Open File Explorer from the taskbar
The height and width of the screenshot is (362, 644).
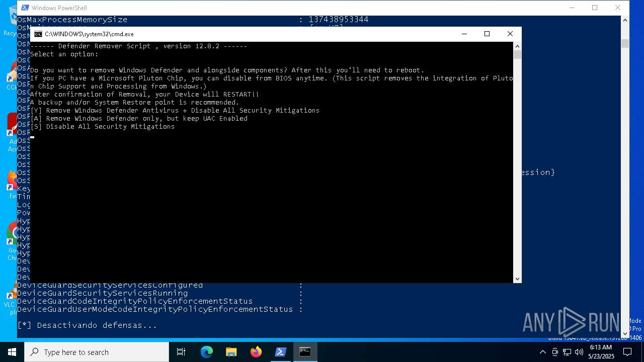tap(231, 352)
